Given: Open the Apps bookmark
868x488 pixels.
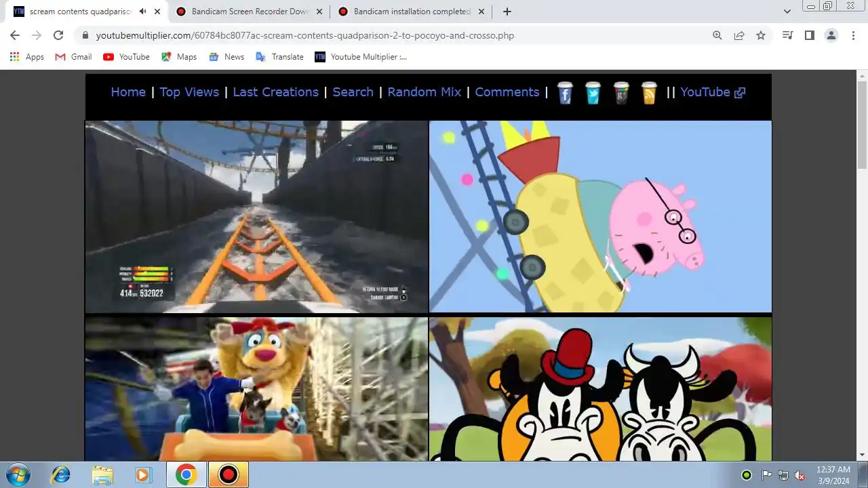Looking at the screenshot, I should (27, 57).
